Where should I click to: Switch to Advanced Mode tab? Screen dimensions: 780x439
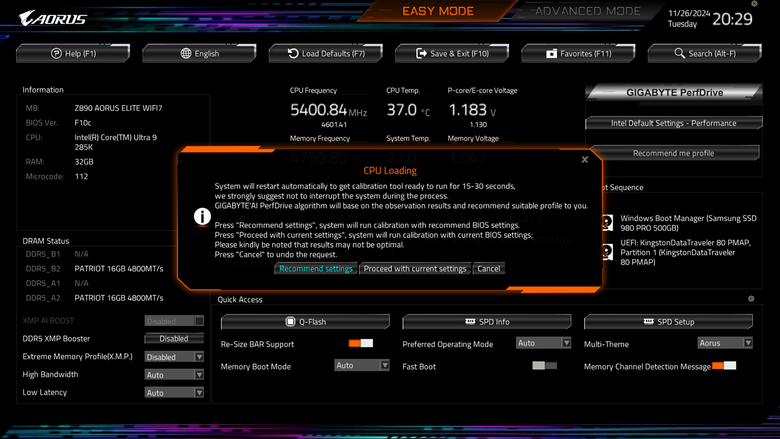(587, 11)
